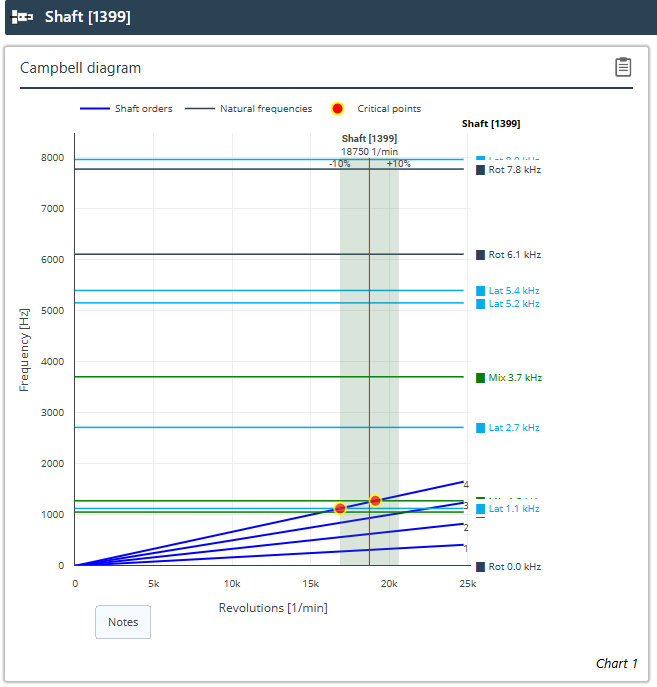
Task: Click the Lat 2.7 kHz blue square
Action: click(480, 428)
